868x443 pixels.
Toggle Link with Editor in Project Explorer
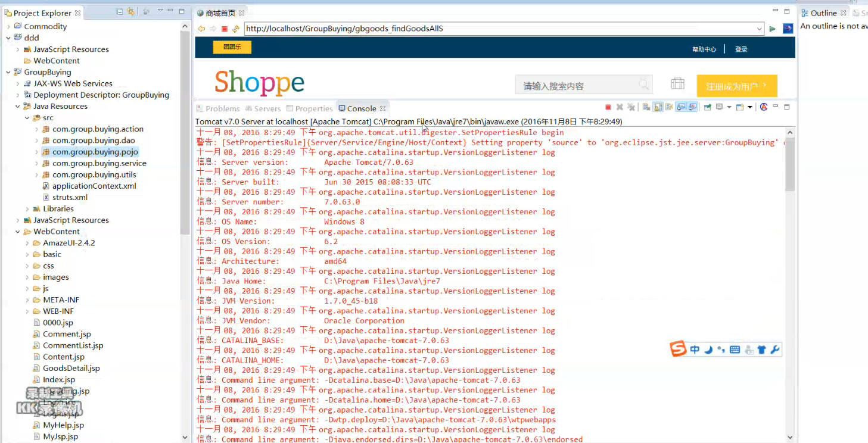pos(130,12)
